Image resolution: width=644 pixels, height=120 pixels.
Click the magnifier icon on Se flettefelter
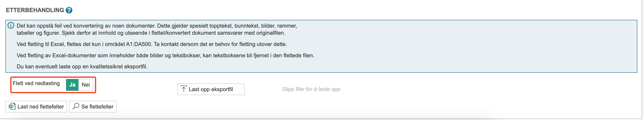point(76,106)
